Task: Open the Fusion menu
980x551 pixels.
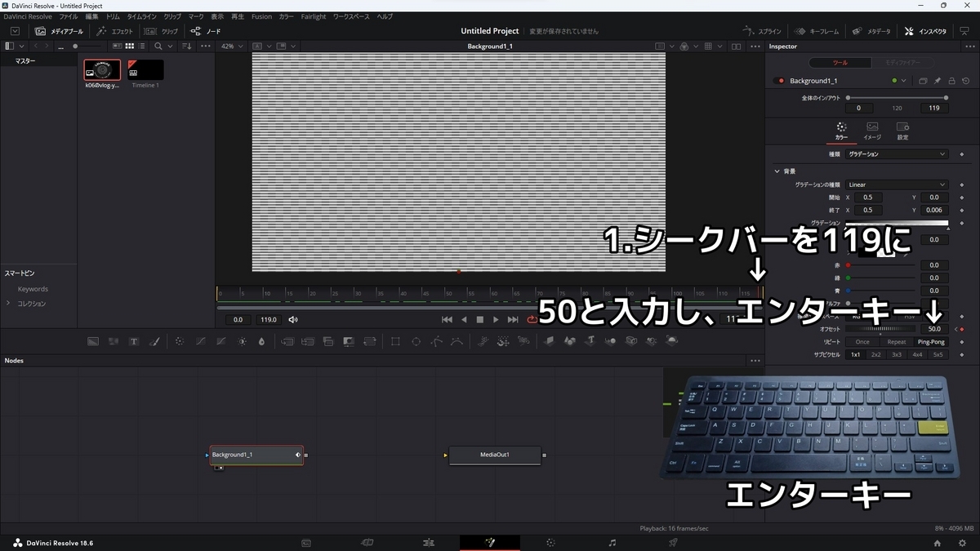Action: 261,16
